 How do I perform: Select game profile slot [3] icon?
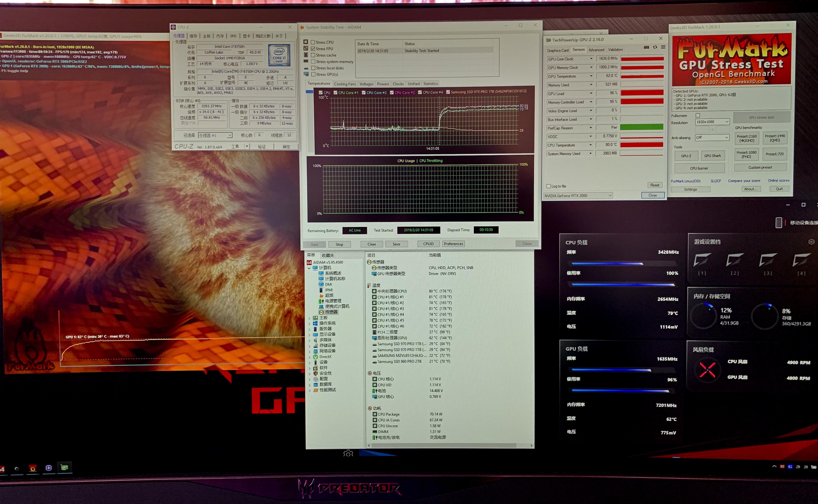point(768,260)
